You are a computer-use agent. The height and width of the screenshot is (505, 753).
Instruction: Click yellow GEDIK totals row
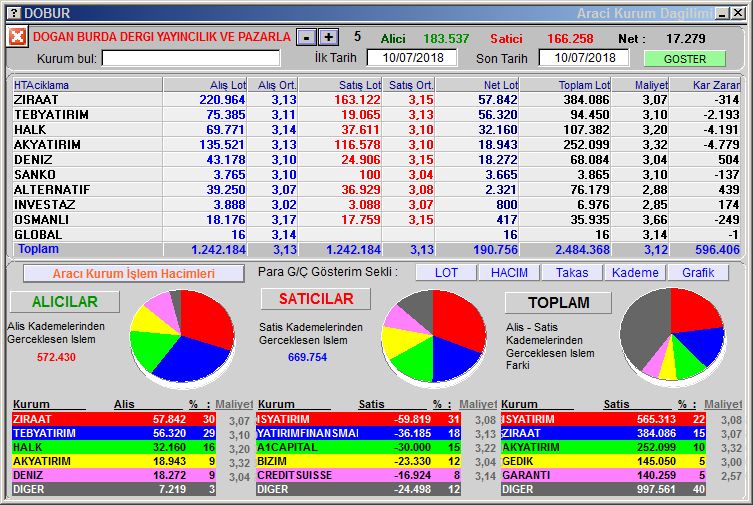tap(603, 461)
